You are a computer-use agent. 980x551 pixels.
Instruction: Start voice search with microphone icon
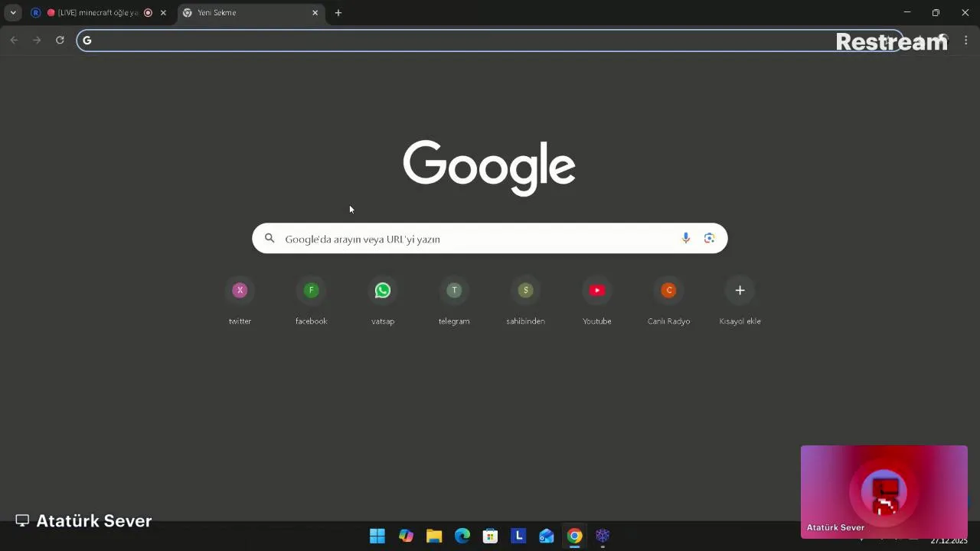click(x=686, y=238)
